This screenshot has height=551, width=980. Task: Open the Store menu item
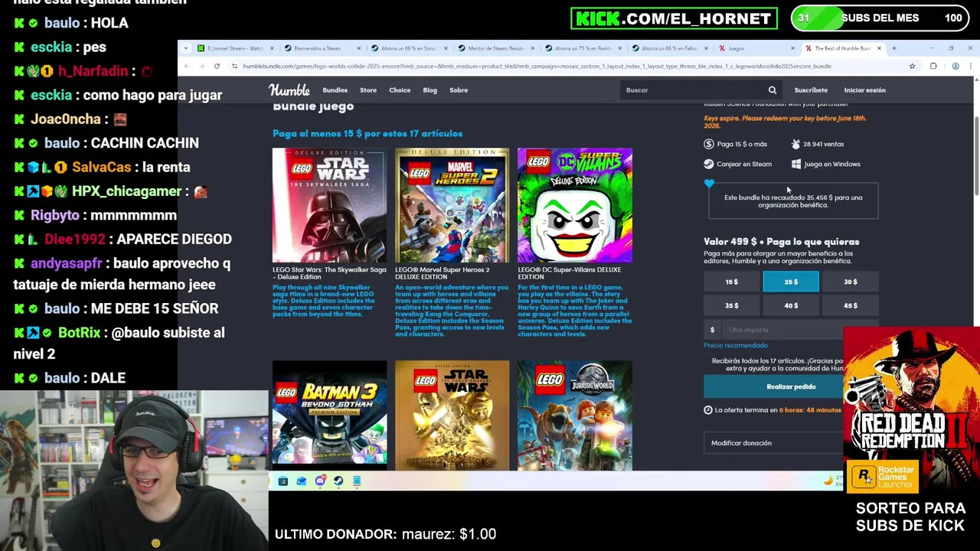368,90
